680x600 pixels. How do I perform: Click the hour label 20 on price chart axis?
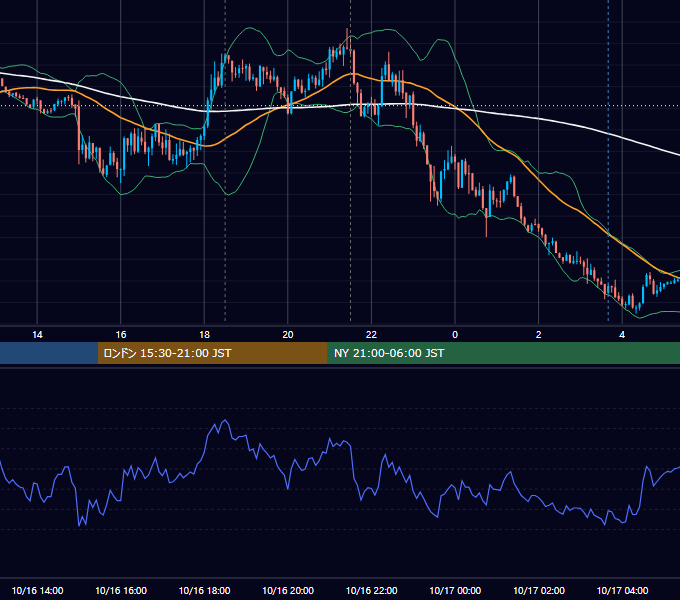coord(288,335)
